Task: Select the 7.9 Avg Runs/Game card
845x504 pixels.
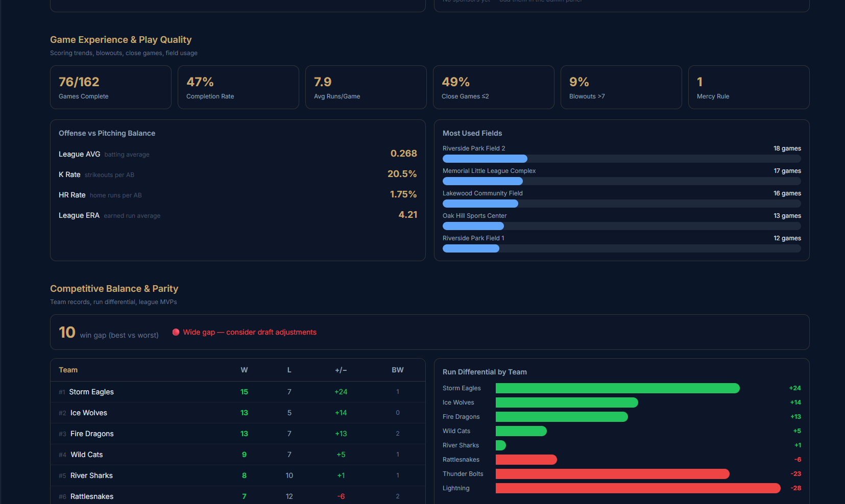Action: click(366, 87)
